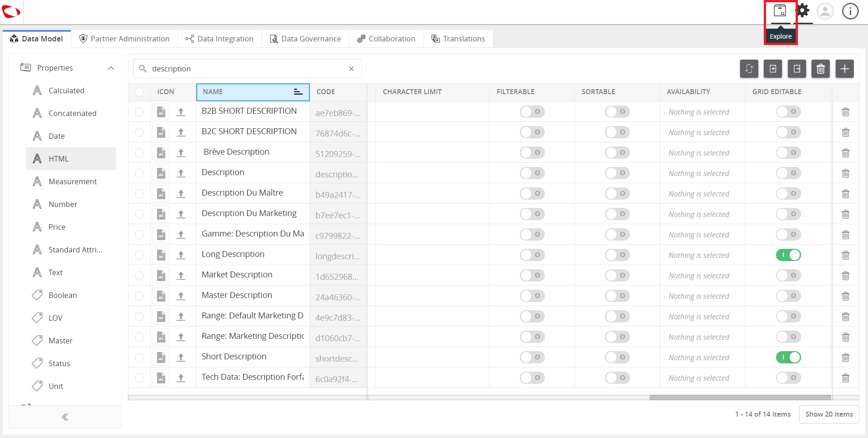The width and height of the screenshot is (868, 438).
Task: Click the CHARACTER LIMIT column header
Action: (x=432, y=92)
